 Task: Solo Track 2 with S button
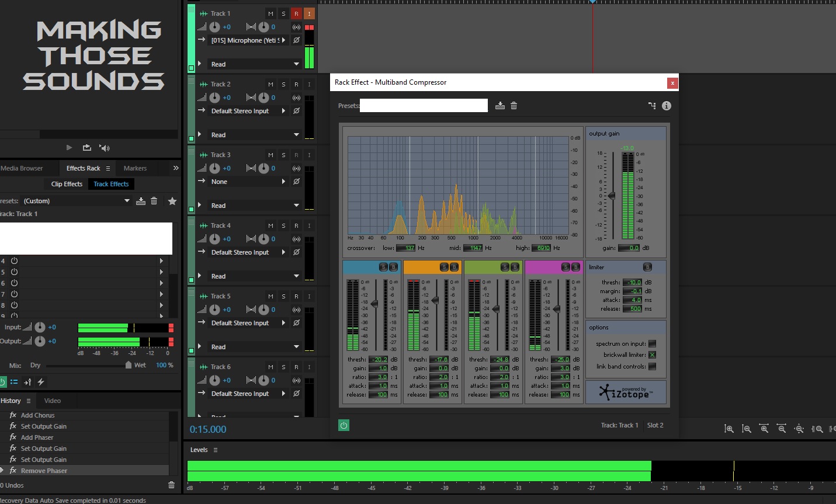[283, 84]
